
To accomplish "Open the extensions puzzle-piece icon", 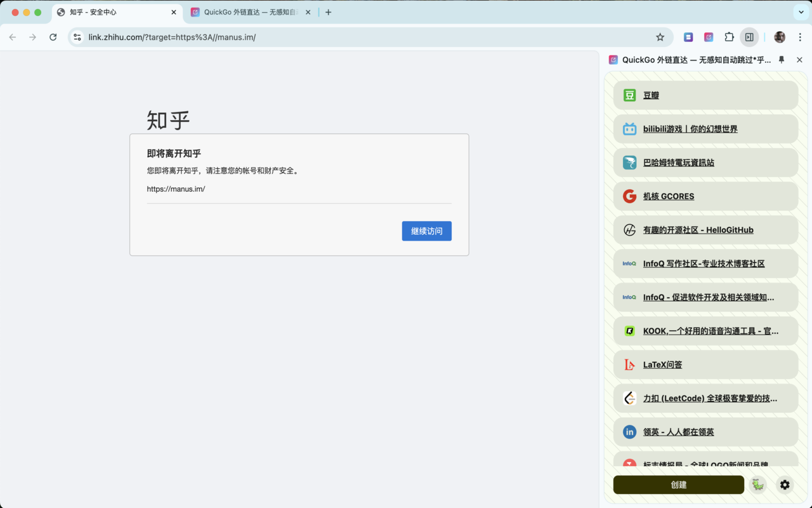I will click(729, 37).
